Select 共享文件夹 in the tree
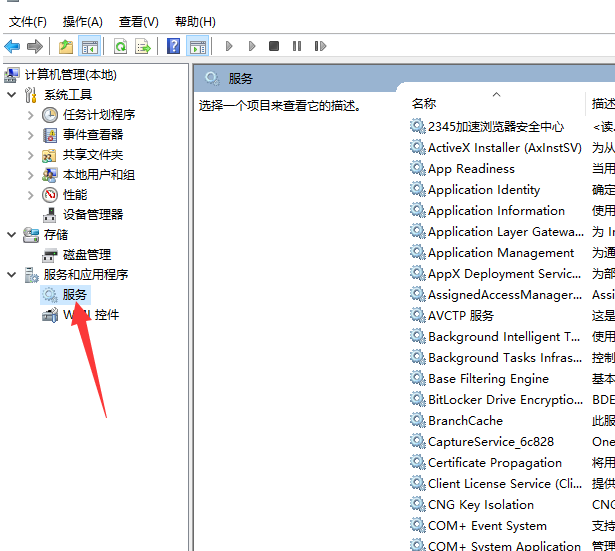 click(x=93, y=155)
